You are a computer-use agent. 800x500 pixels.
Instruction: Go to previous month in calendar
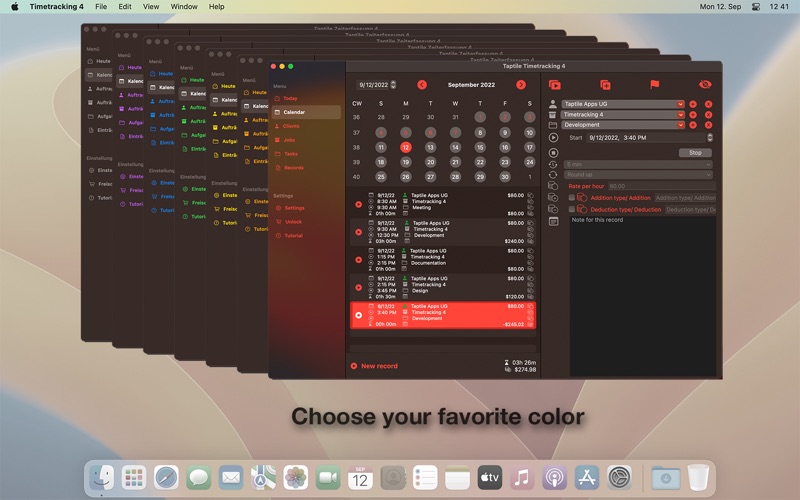click(422, 85)
